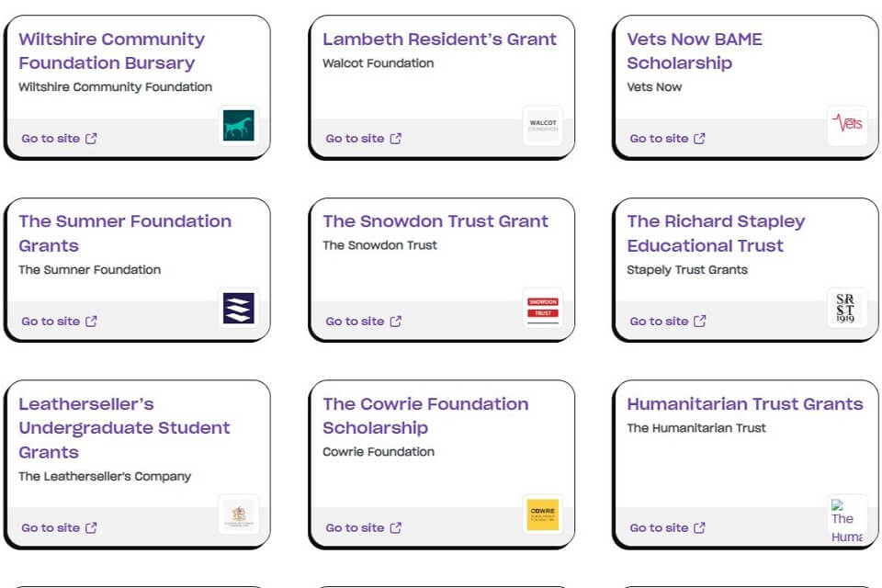882x588 pixels.
Task: Click the yellow Cowrie Foundation logo
Action: pos(542,514)
